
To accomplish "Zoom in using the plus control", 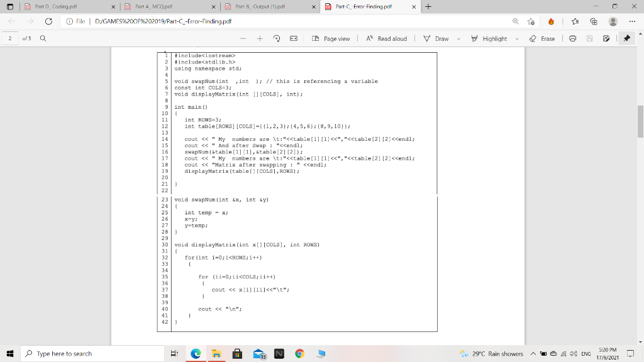I will click(260, 38).
